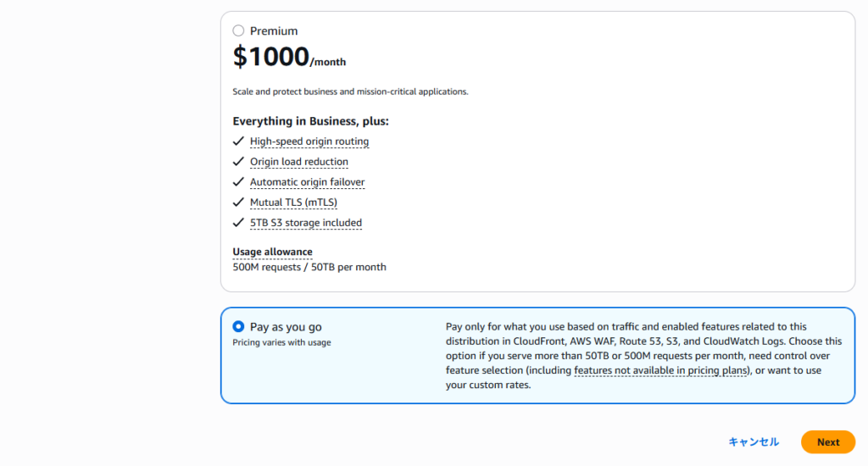Click the orange Next button
The height and width of the screenshot is (466, 868).
pyautogui.click(x=827, y=442)
